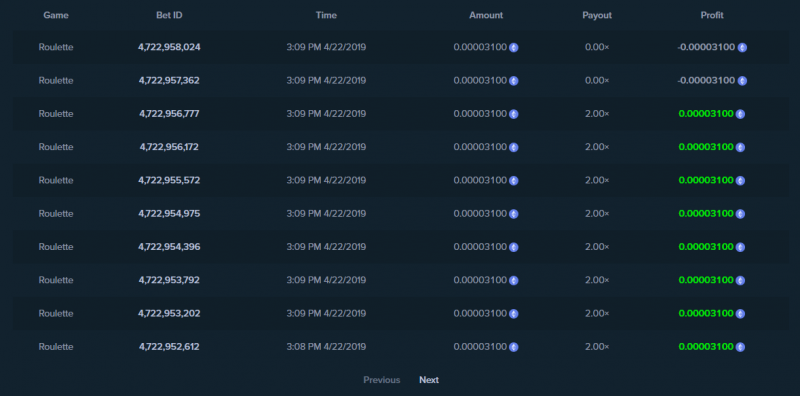
Task: Click the Previous page link
Action: [x=382, y=380]
